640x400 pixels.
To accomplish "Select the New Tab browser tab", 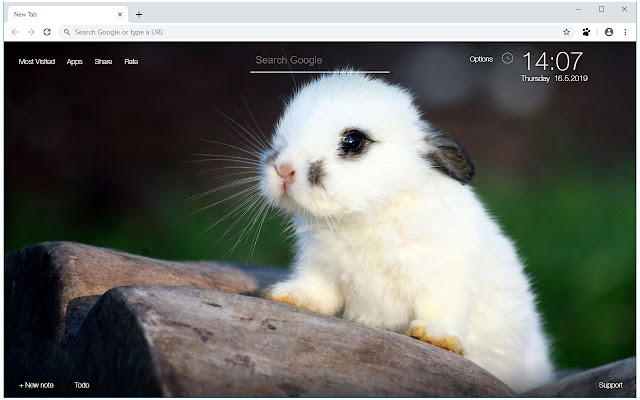I will click(x=67, y=14).
